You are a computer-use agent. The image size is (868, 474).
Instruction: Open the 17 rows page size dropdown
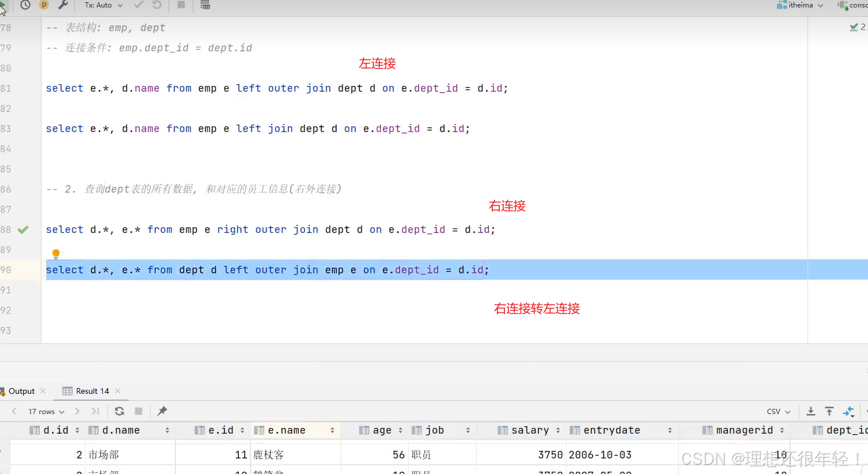pos(46,411)
